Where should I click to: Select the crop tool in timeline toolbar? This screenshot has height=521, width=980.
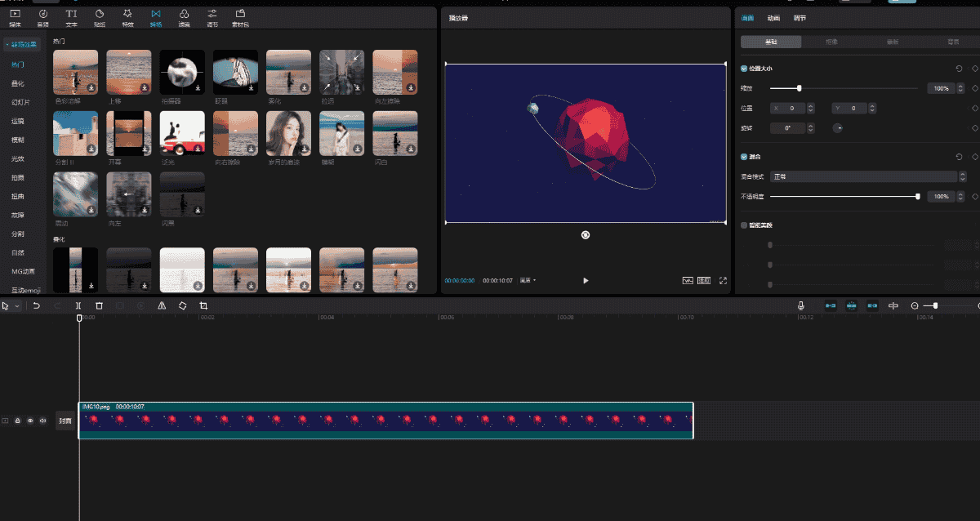(203, 305)
